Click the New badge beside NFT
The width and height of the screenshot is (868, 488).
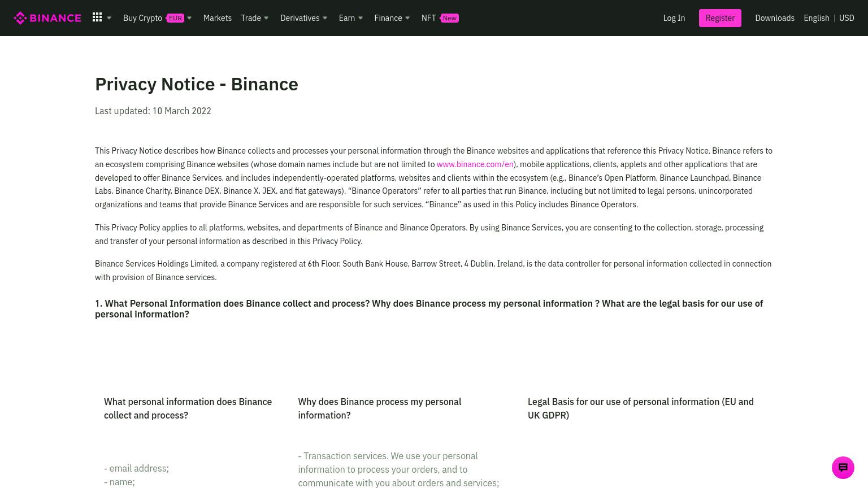click(x=450, y=18)
